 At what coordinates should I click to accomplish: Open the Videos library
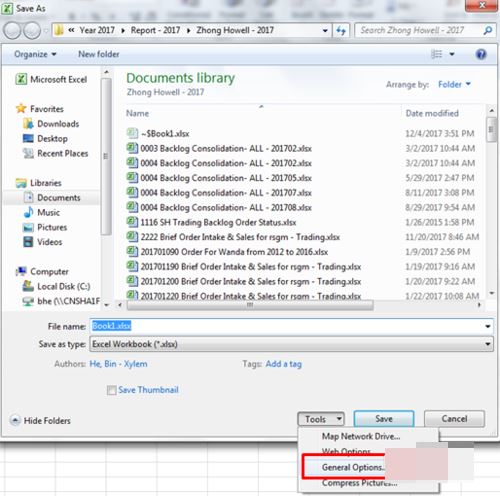point(42,242)
